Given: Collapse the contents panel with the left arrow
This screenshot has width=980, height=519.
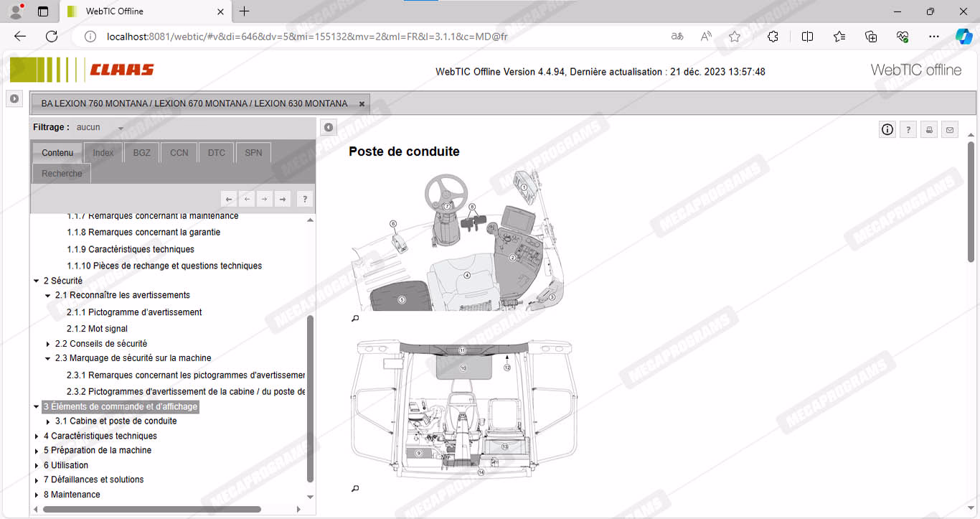Looking at the screenshot, I should coord(328,128).
